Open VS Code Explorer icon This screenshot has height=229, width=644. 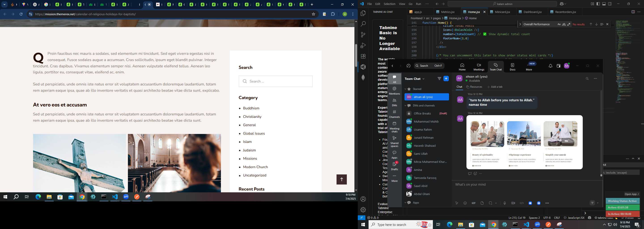click(x=363, y=13)
